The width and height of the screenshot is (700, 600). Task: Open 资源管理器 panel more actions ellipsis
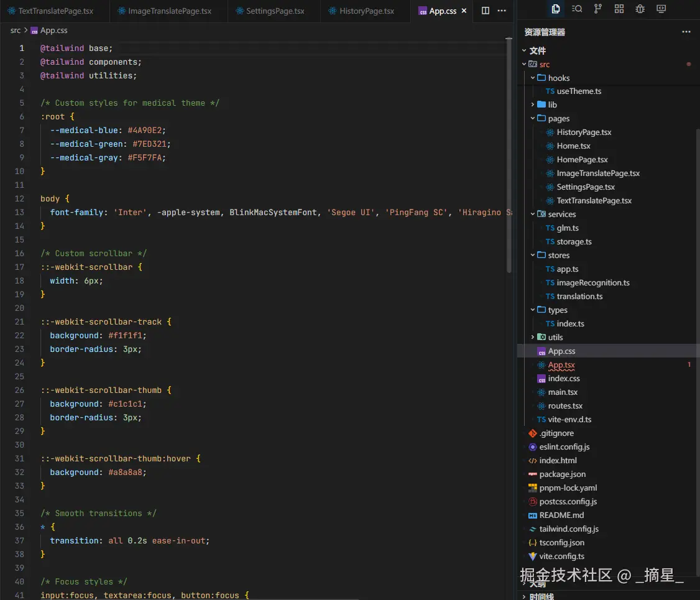[686, 32]
